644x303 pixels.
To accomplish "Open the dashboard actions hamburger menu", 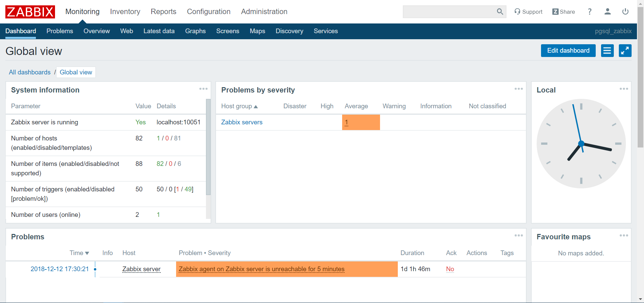I will [x=607, y=51].
